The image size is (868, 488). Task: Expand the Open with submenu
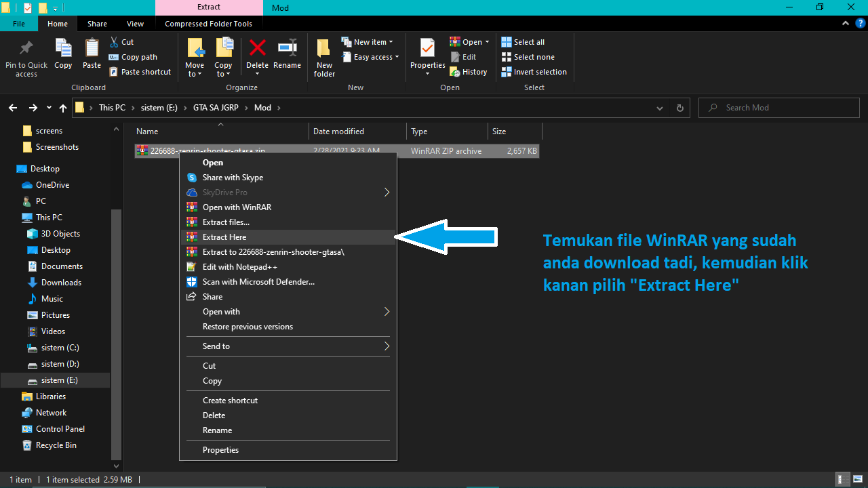tap(288, 312)
